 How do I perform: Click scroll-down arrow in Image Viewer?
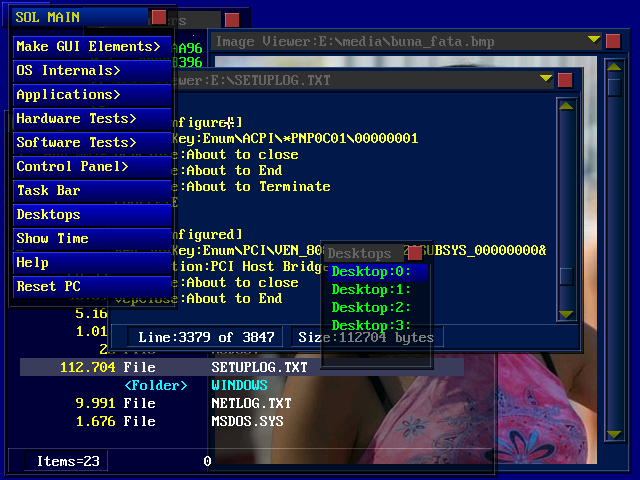click(614, 434)
